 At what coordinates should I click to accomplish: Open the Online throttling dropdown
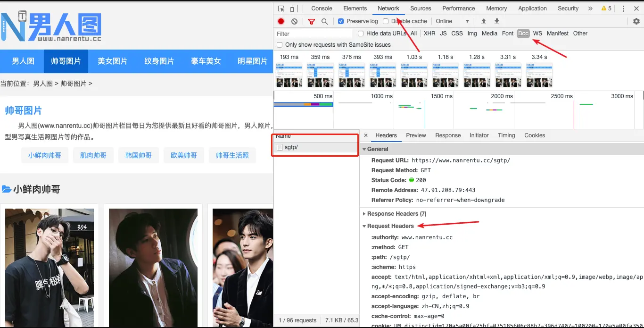pos(452,21)
